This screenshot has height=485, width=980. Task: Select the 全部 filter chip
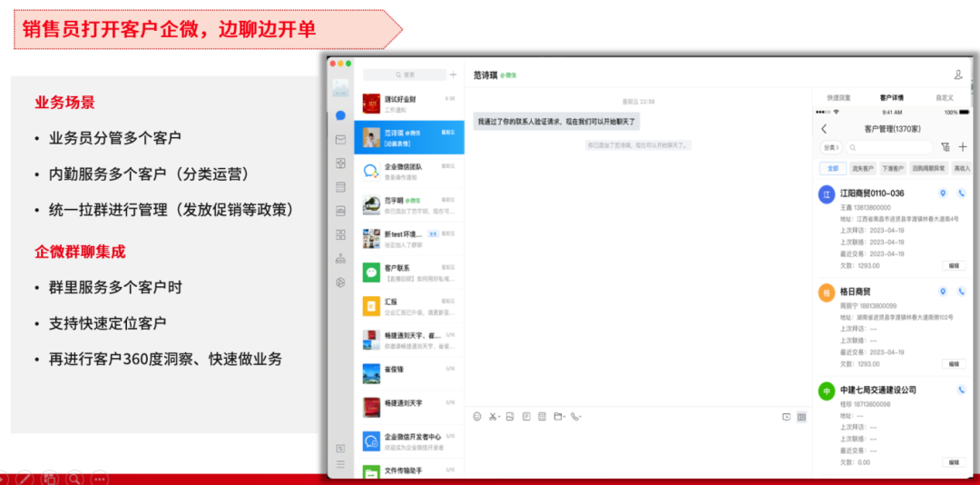[x=832, y=168]
